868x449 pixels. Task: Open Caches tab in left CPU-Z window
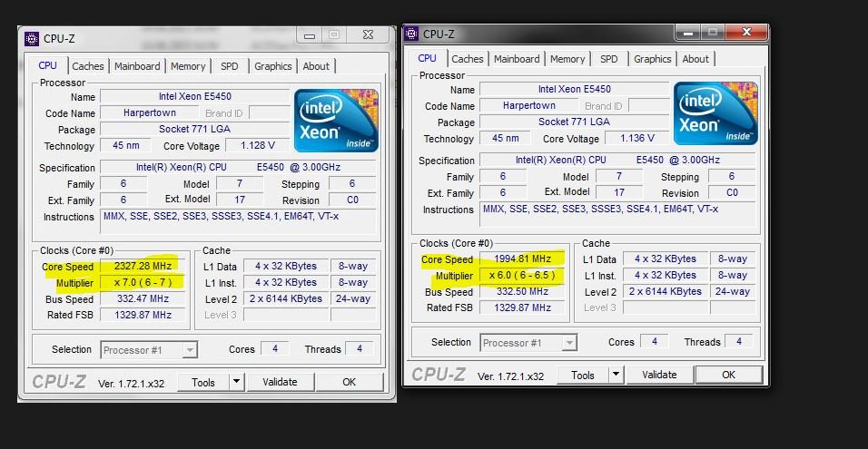point(88,66)
